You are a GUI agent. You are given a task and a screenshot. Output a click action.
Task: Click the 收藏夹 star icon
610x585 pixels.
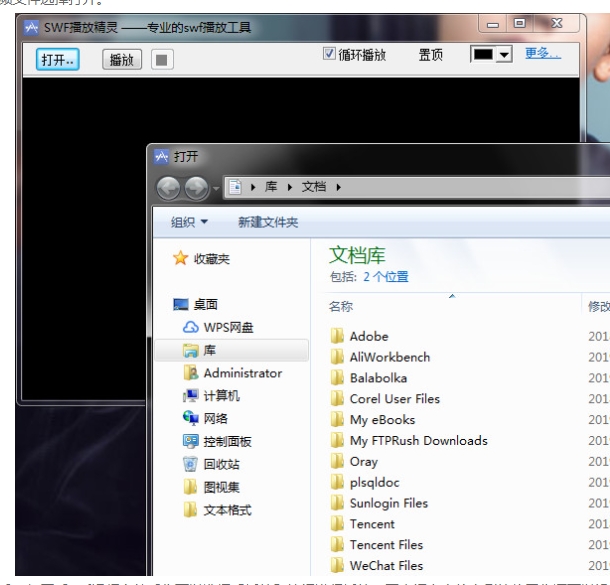coord(181,258)
